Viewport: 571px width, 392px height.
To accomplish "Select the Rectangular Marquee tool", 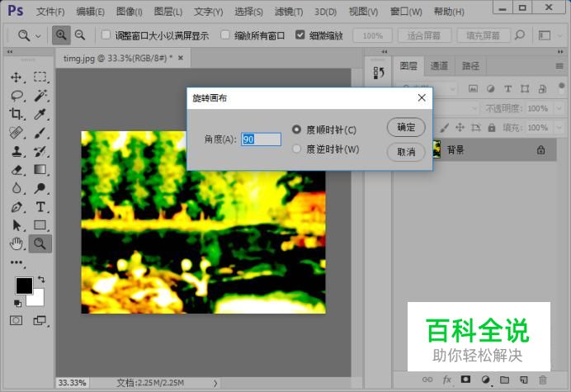I will tap(40, 78).
